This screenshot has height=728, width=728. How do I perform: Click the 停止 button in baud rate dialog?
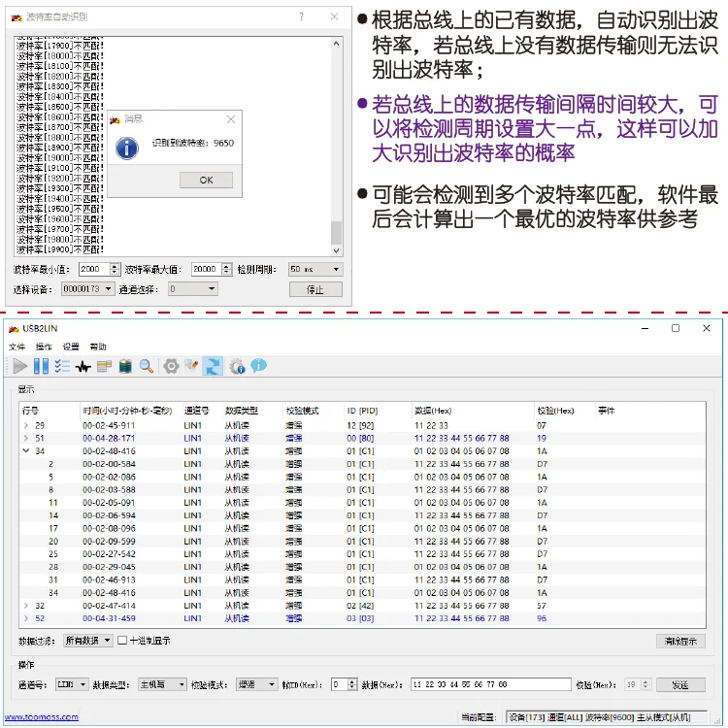tap(315, 289)
